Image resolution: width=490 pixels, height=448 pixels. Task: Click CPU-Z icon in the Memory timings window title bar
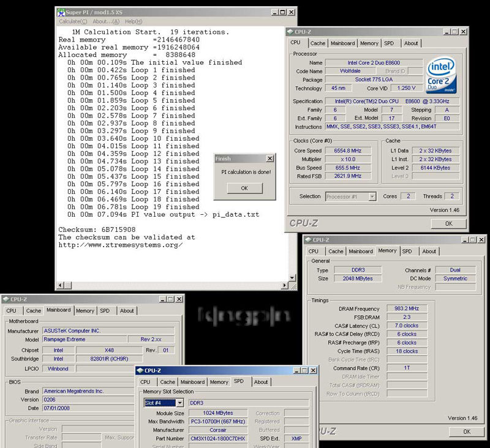(x=307, y=240)
